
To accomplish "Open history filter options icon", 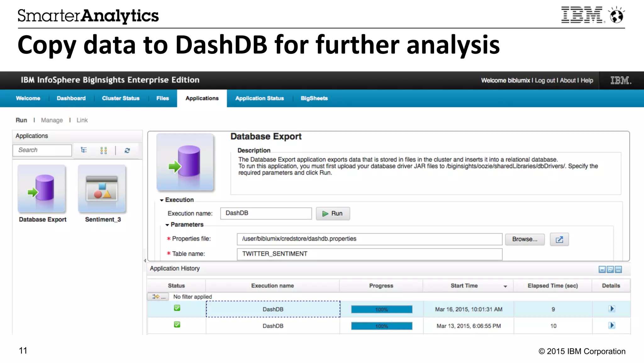I will coord(158,297).
